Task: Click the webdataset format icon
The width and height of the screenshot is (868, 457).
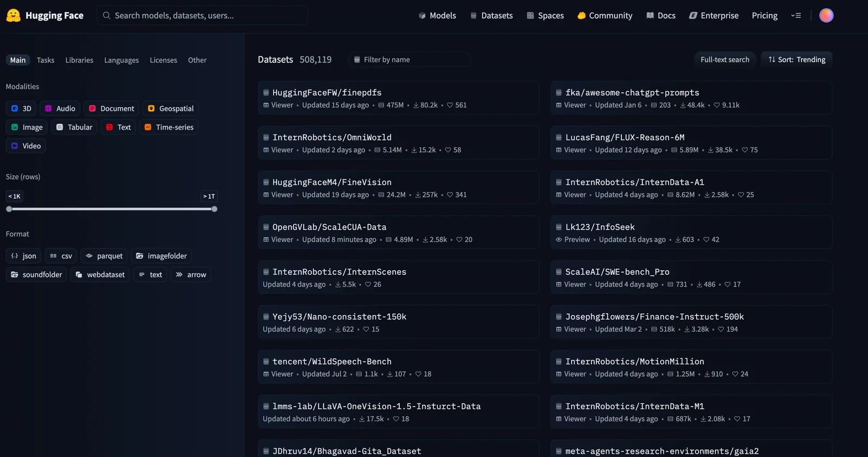Action: 79,275
